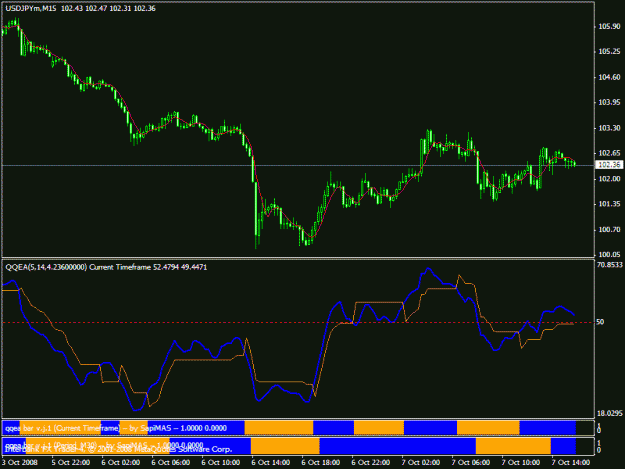Click the 7 Oct 06:00 time label
The width and height of the screenshot is (625, 469).
471,463
